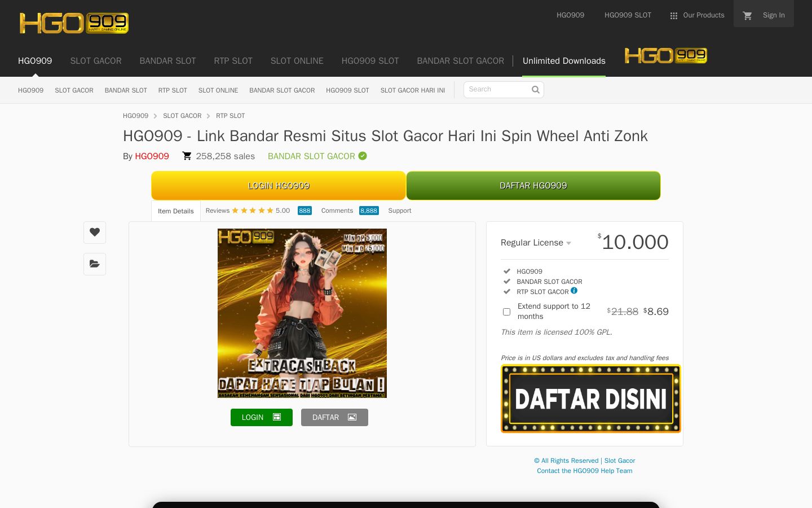Click the green BANDAR SLOT GACOR badge link
Image resolution: width=812 pixels, height=508 pixels.
[x=311, y=156]
